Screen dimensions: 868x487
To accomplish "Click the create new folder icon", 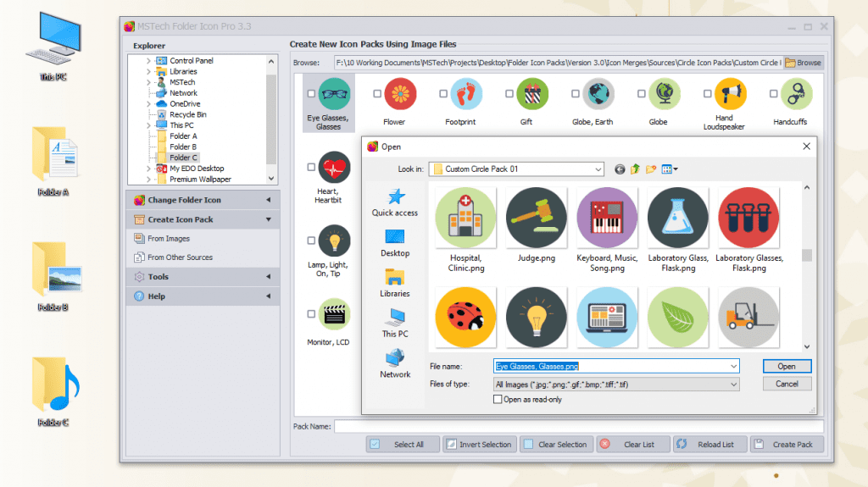I will (x=650, y=169).
